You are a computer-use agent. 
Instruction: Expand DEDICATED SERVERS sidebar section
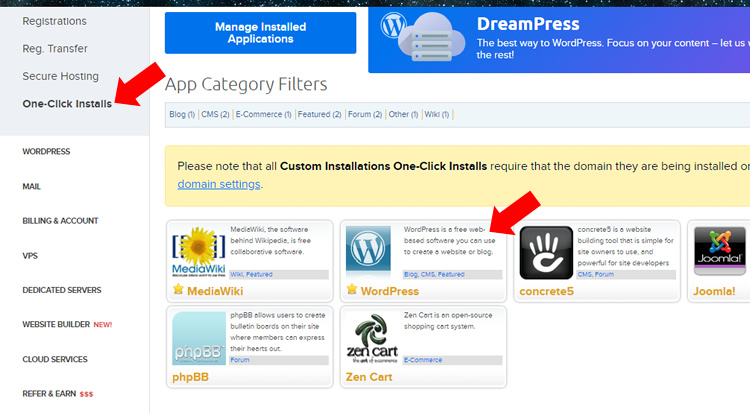(62, 290)
